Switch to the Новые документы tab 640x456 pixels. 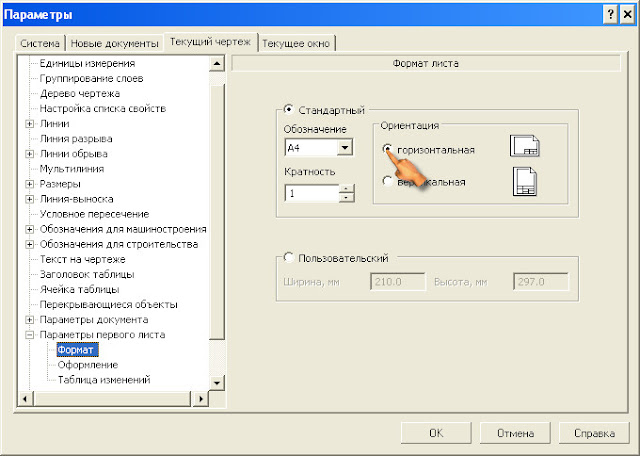(x=114, y=43)
